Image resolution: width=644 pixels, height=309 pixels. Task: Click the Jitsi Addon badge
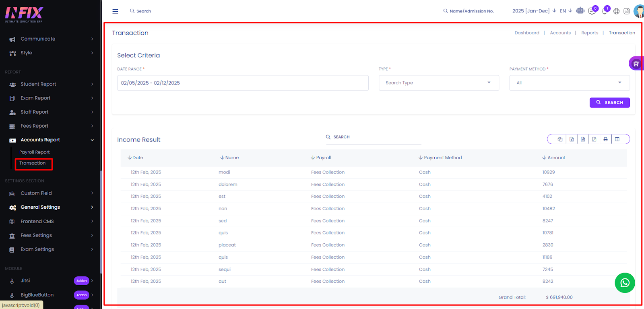82,281
